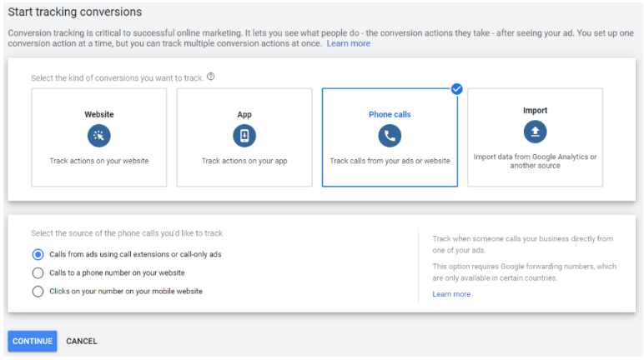Viewport: 644px width, 360px height.
Task: Choose the Website conversion card title
Action: [x=98, y=114]
